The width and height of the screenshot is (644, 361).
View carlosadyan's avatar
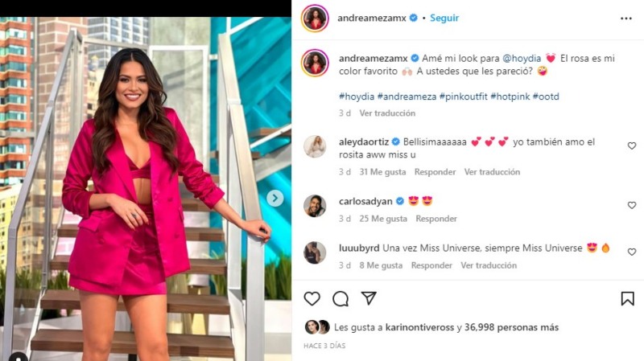pyautogui.click(x=315, y=206)
